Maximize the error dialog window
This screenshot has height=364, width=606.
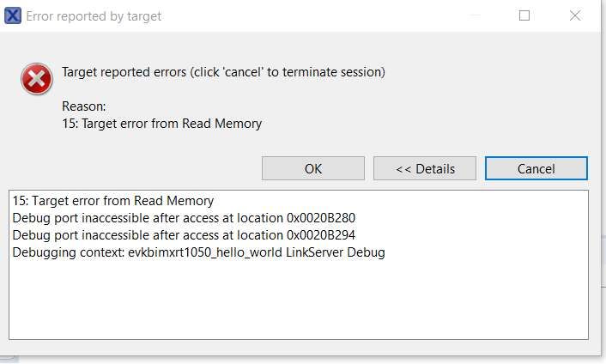(524, 15)
